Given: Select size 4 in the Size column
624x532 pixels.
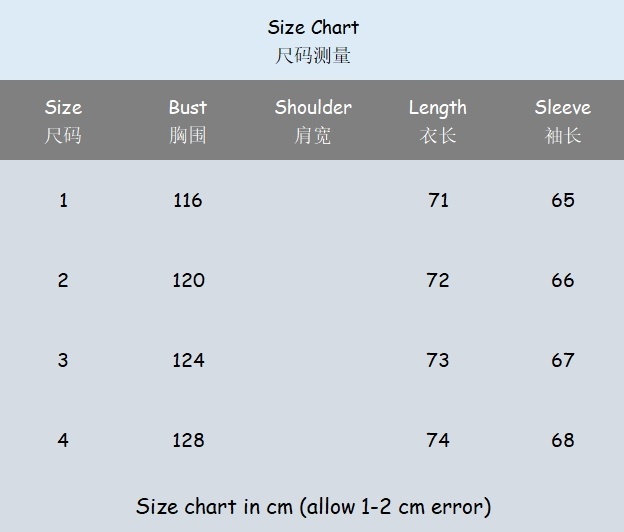Looking at the screenshot, I should pos(63,440).
